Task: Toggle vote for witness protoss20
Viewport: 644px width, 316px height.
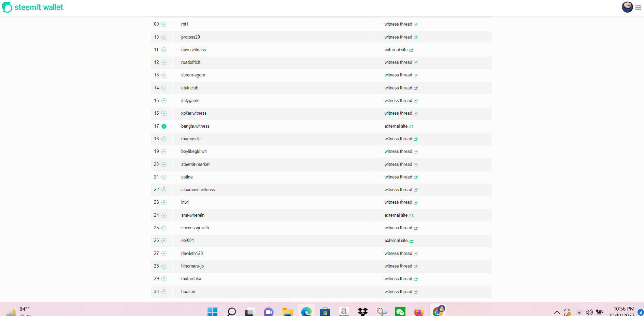Action: [x=164, y=37]
